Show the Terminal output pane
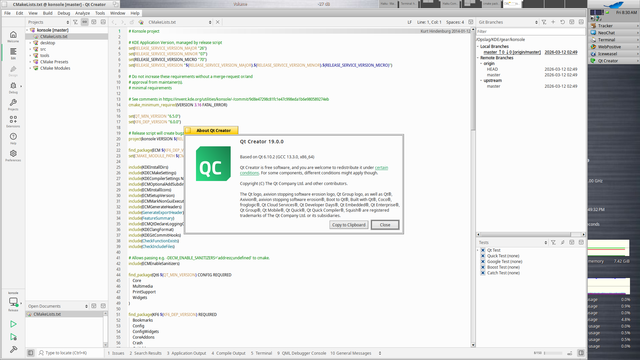The height and width of the screenshot is (360, 640). coord(261,353)
